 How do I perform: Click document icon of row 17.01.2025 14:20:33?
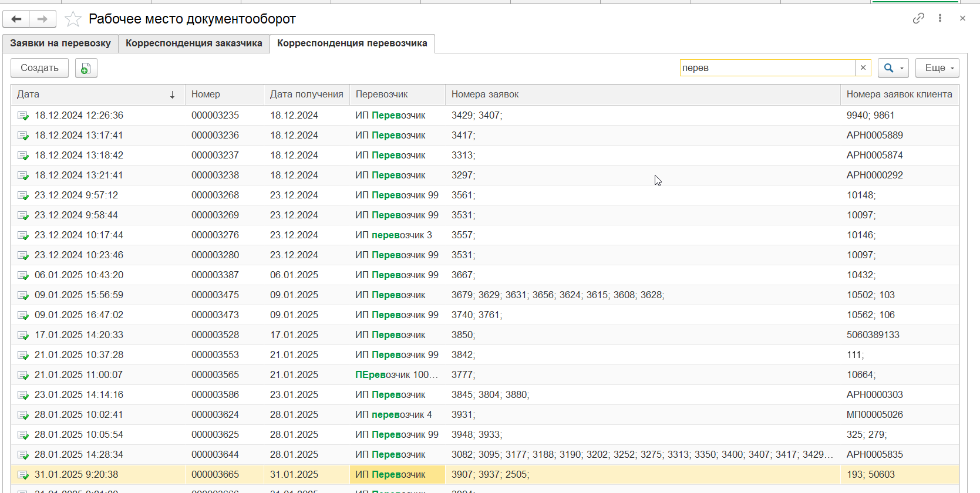pyautogui.click(x=23, y=335)
